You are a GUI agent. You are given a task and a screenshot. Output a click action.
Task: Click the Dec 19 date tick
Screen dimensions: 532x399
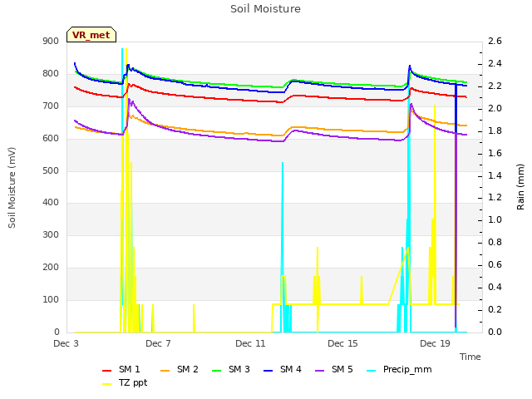click(x=435, y=343)
